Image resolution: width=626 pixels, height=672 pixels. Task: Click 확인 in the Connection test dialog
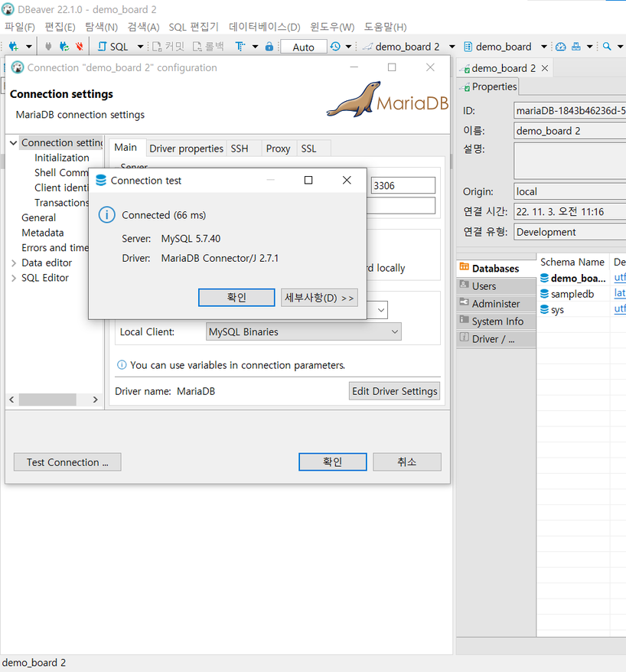(236, 298)
